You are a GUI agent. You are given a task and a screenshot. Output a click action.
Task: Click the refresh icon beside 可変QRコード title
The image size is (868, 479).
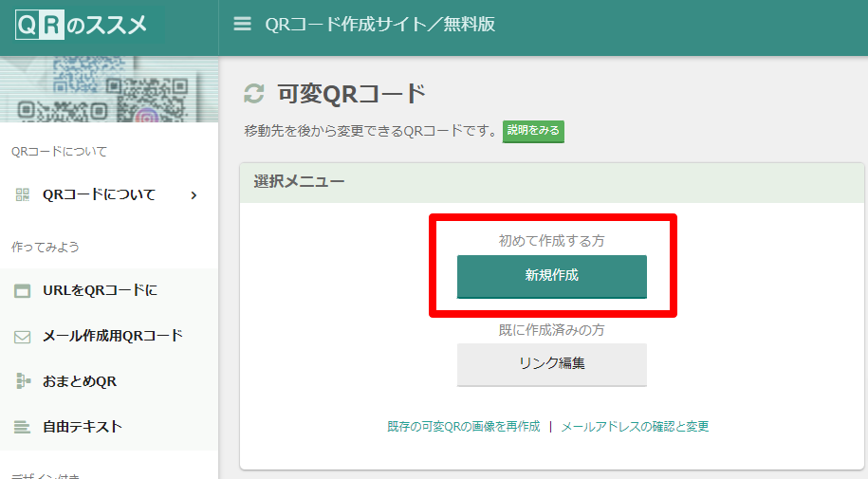point(254,94)
